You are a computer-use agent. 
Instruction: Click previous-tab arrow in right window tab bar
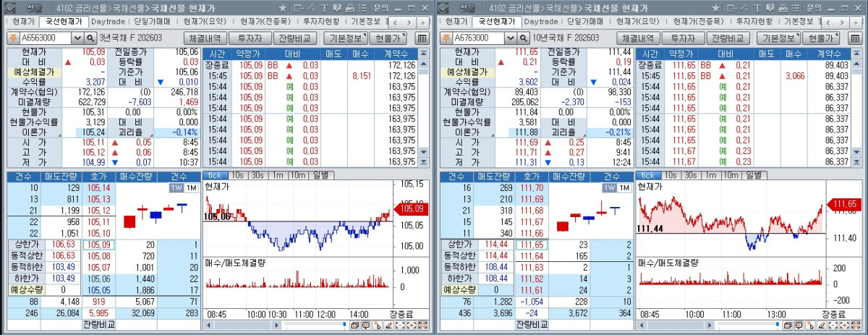[x=829, y=22]
